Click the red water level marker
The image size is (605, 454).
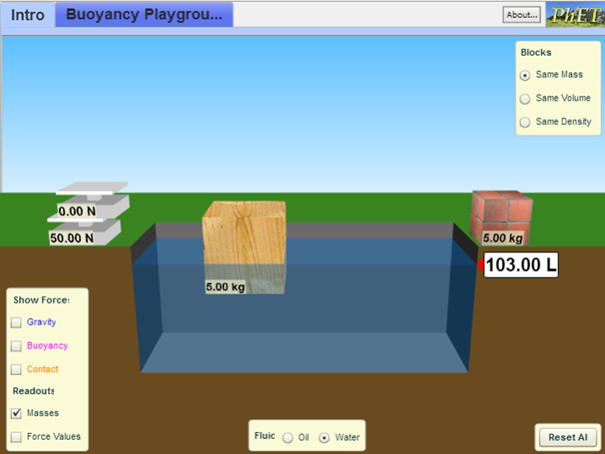(x=480, y=265)
